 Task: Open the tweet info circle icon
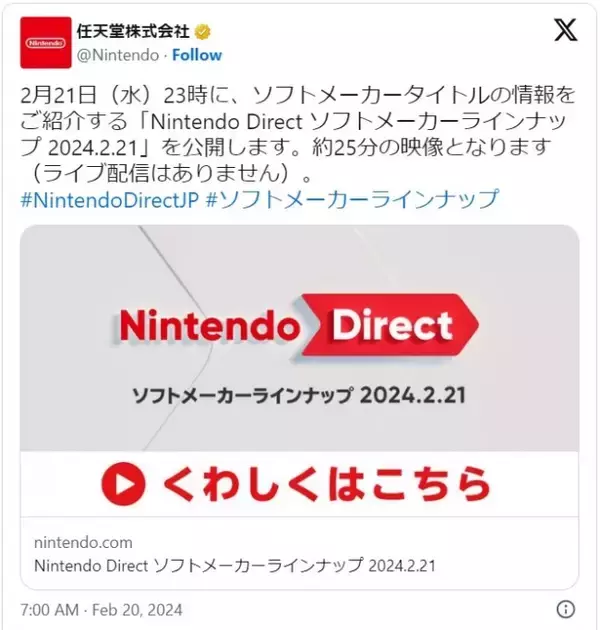coord(566,609)
